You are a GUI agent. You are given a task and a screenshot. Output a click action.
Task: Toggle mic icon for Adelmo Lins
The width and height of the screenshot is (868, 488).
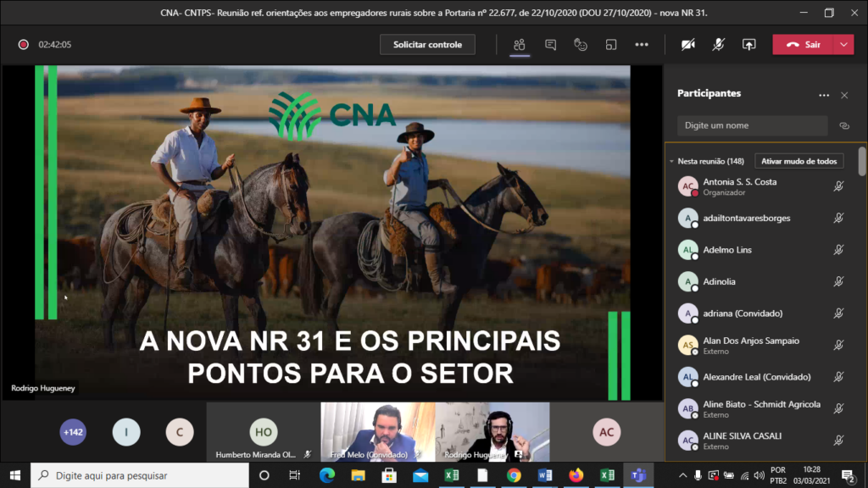click(838, 250)
